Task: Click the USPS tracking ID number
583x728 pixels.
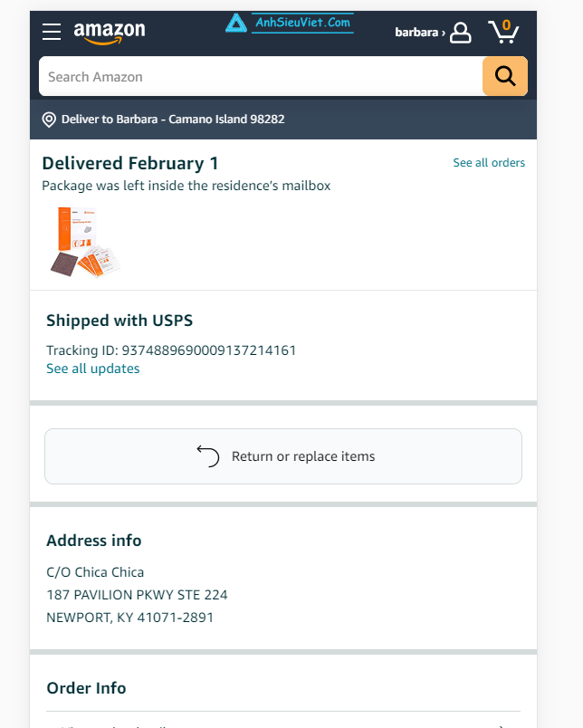Action: point(209,350)
